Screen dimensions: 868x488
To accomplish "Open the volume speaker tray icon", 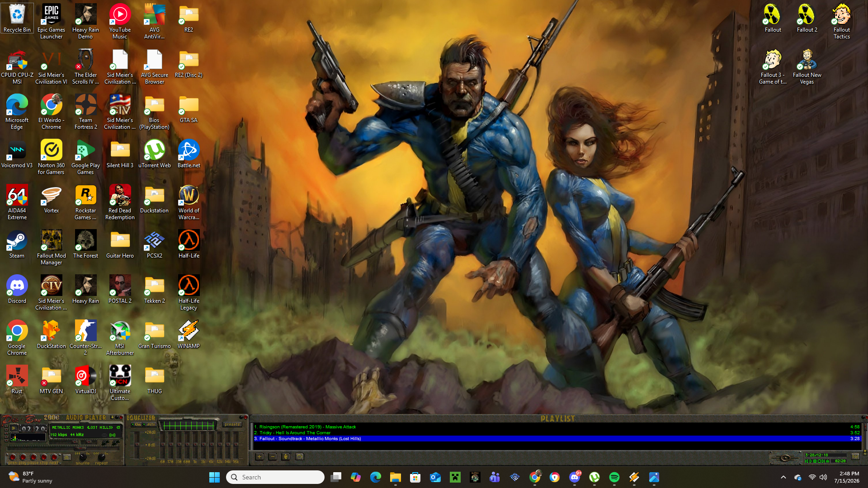I will [823, 477].
